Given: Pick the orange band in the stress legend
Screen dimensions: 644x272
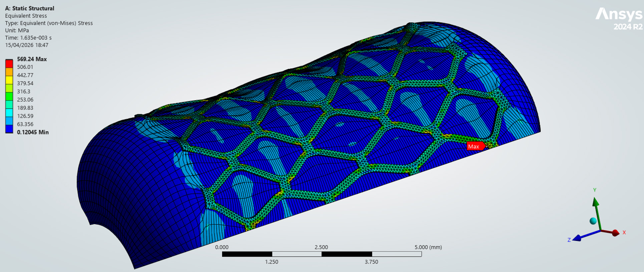Looking at the screenshot, I should pyautogui.click(x=9, y=72).
